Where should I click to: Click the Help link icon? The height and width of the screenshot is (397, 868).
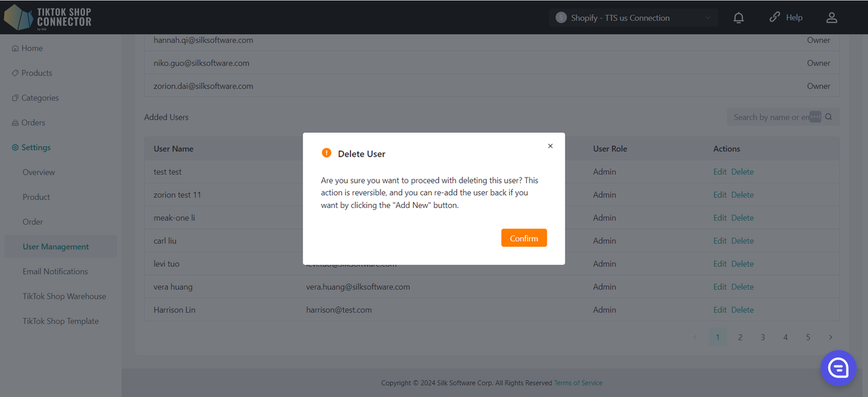(x=774, y=18)
